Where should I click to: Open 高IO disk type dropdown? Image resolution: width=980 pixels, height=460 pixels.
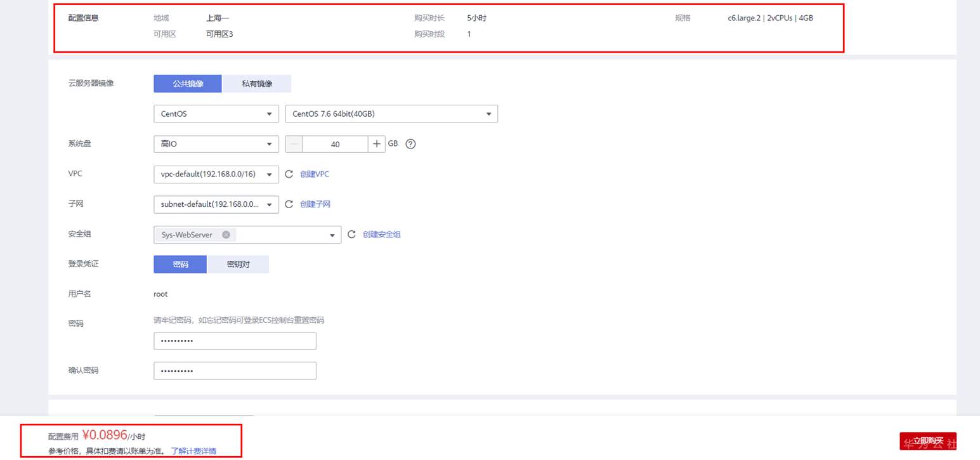[x=216, y=144]
